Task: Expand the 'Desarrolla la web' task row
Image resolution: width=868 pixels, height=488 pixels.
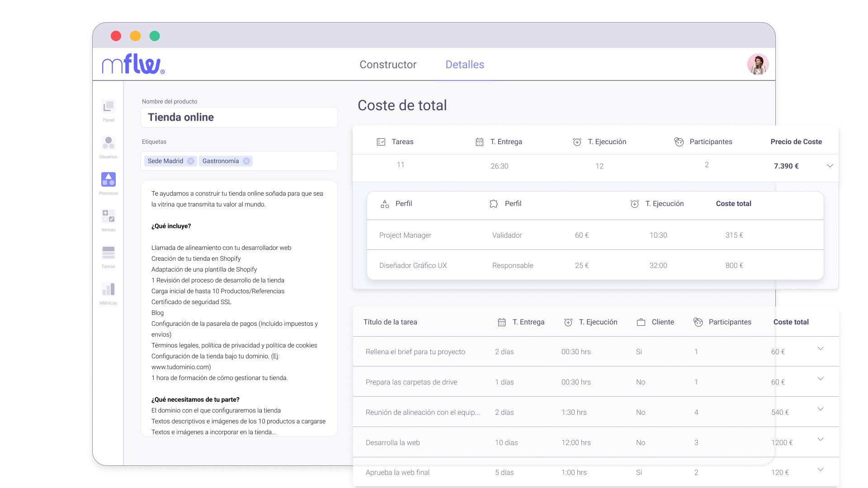Action: [821, 439]
